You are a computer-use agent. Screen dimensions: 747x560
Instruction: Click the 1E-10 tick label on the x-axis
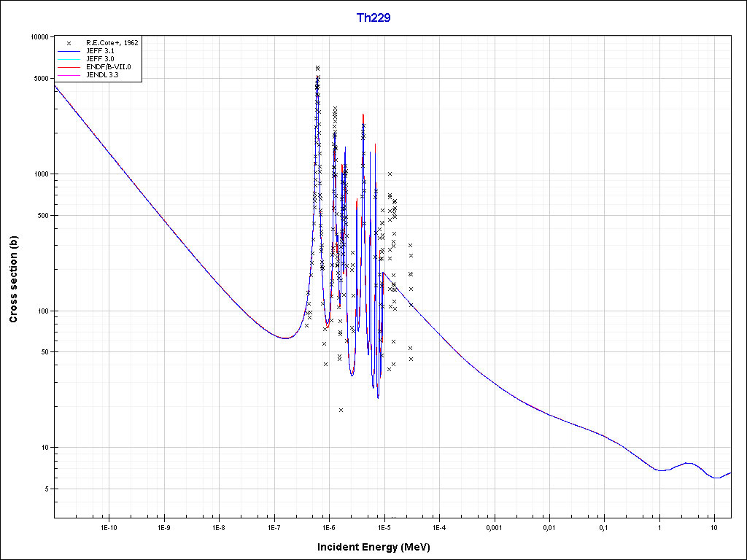(x=108, y=527)
